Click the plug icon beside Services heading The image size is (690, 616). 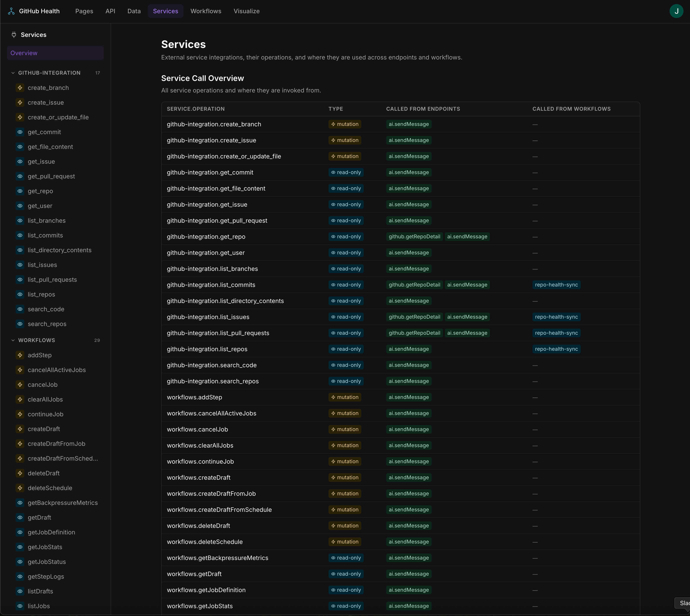[x=14, y=35]
